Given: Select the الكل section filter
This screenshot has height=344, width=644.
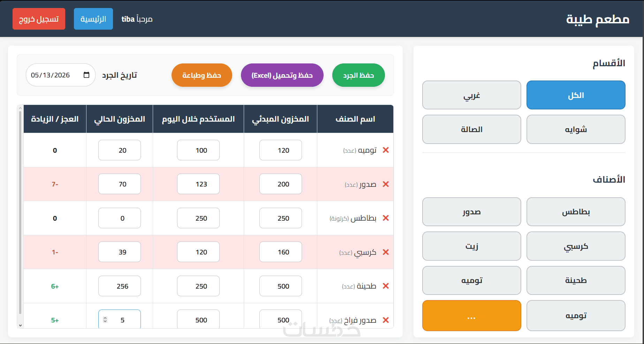Looking at the screenshot, I should pos(576,95).
